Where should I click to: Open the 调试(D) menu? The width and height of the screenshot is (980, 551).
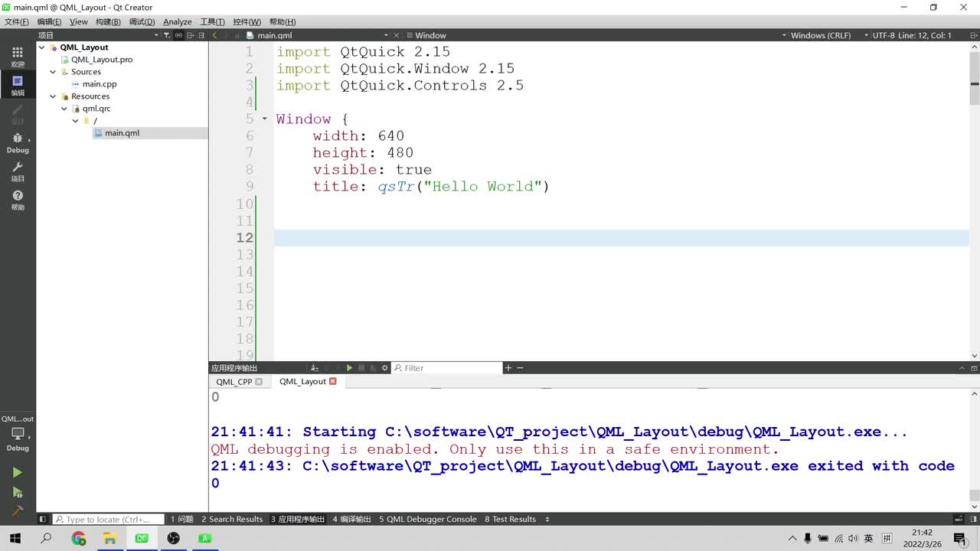pyautogui.click(x=142, y=21)
